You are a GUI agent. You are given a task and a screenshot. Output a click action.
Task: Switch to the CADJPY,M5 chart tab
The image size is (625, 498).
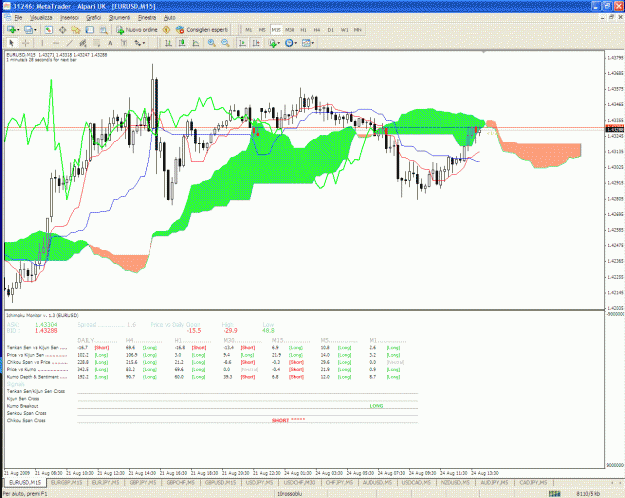tap(533, 482)
